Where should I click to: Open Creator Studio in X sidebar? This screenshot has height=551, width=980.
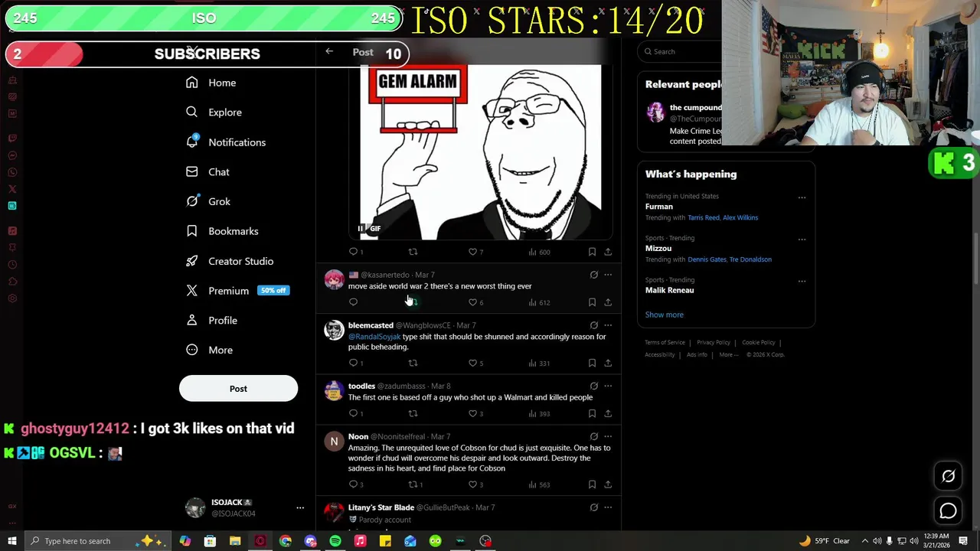point(230,261)
